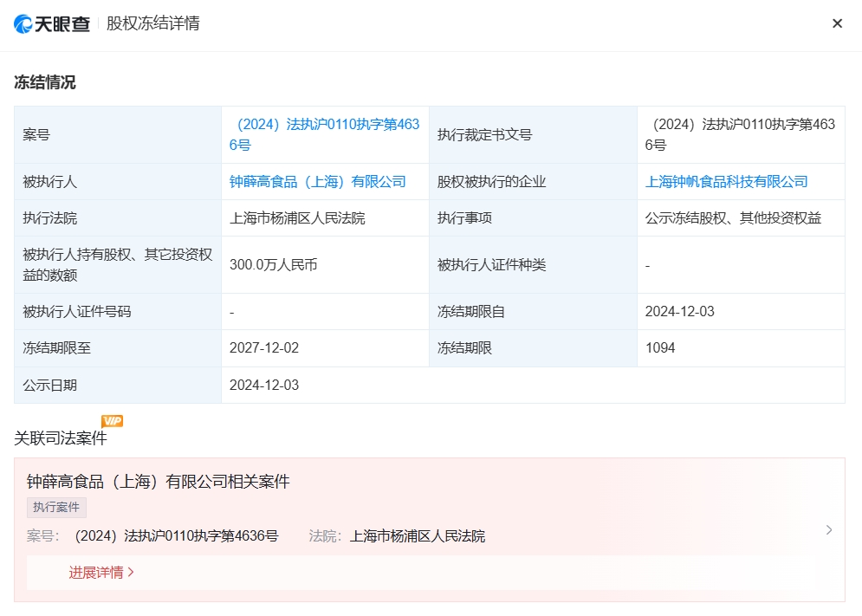Select case number (2024)法执沪0110执字第4636号 in card
The width and height of the screenshot is (862, 616).
(177, 535)
